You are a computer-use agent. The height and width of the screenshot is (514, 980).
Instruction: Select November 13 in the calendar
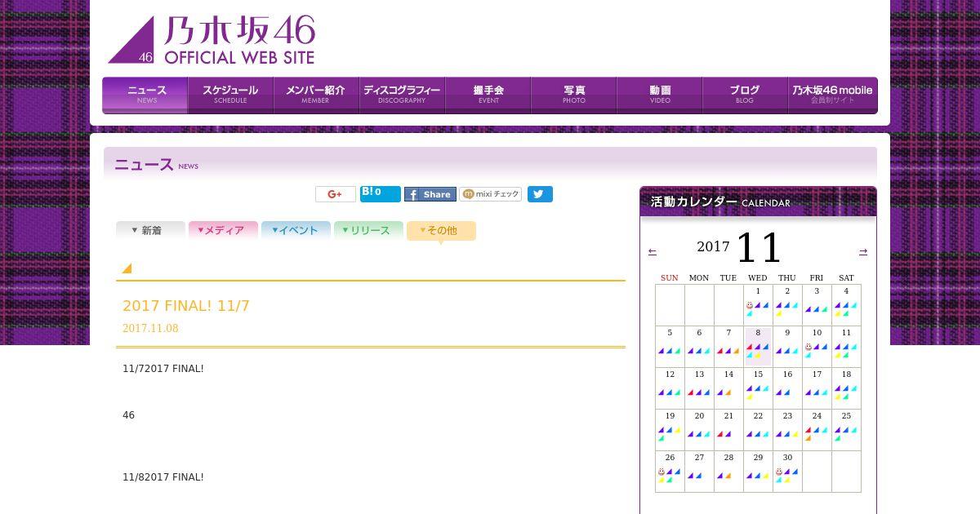(x=699, y=388)
